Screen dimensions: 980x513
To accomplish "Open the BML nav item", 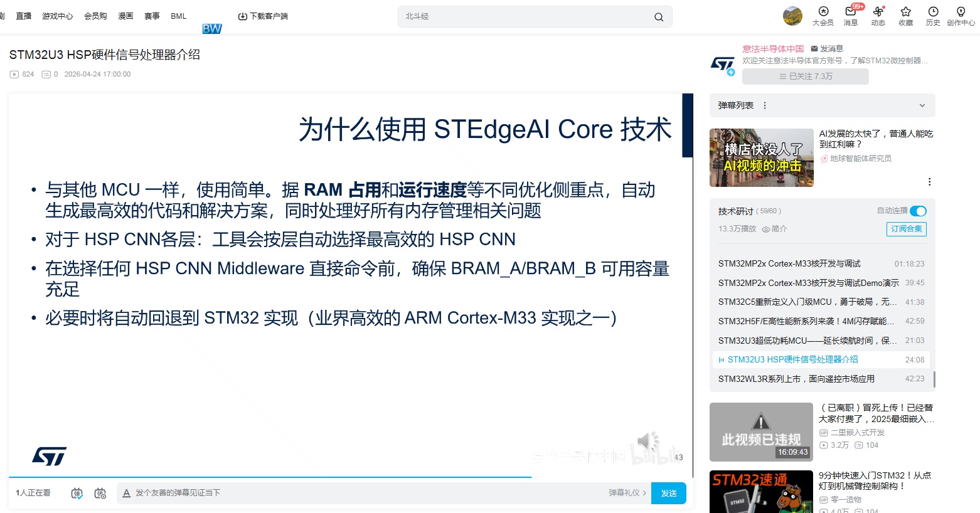I will coord(179,16).
